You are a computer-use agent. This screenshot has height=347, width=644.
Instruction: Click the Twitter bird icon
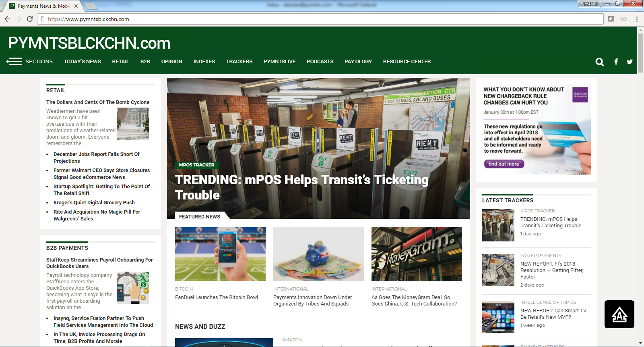pos(630,62)
